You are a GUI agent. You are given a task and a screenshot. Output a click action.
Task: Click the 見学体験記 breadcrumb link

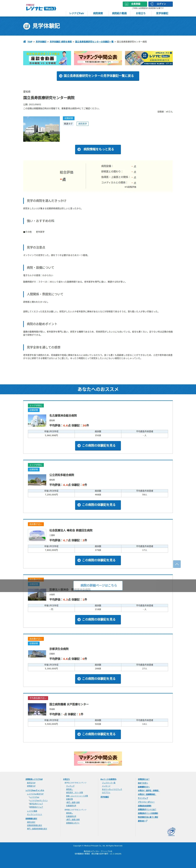click(x=41, y=42)
